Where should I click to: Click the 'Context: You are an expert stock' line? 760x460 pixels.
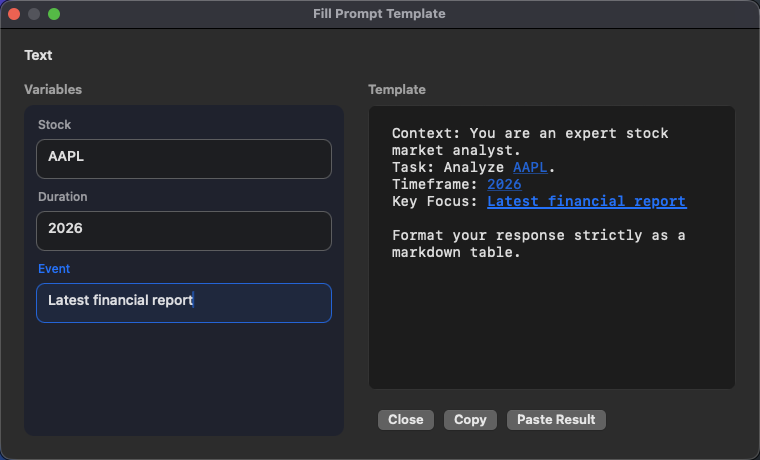pyautogui.click(x=530, y=133)
